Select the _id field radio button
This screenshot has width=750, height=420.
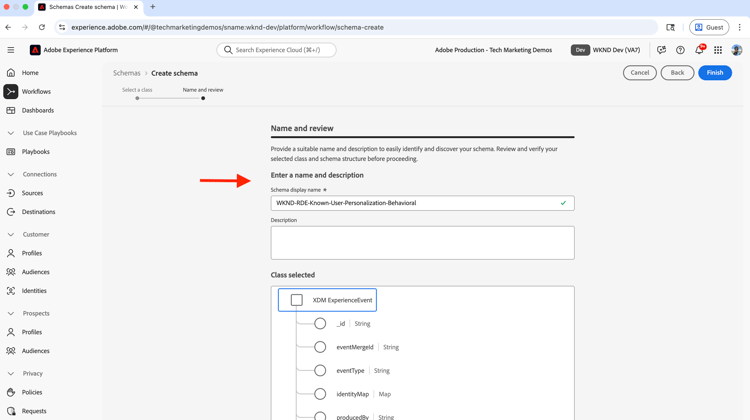click(320, 324)
